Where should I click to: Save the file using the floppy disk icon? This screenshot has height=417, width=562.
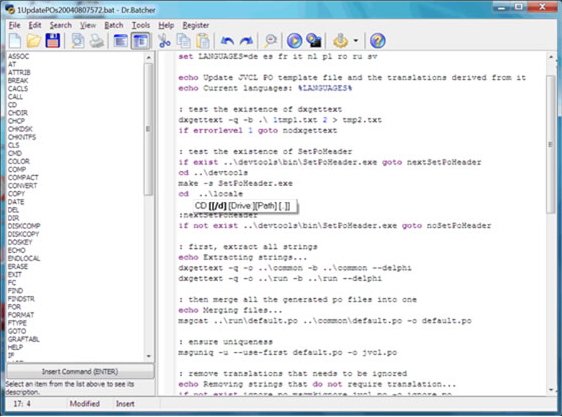53,41
